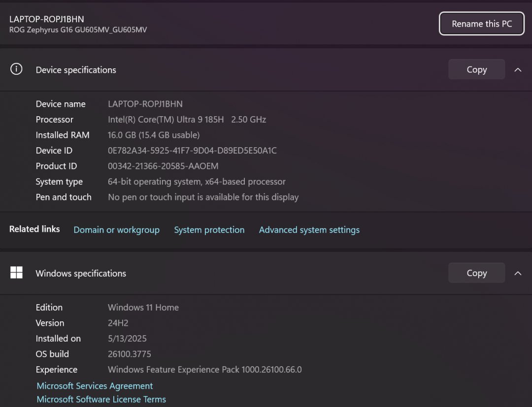Click the Device ID value text
The image size is (532, 407).
[x=192, y=151]
